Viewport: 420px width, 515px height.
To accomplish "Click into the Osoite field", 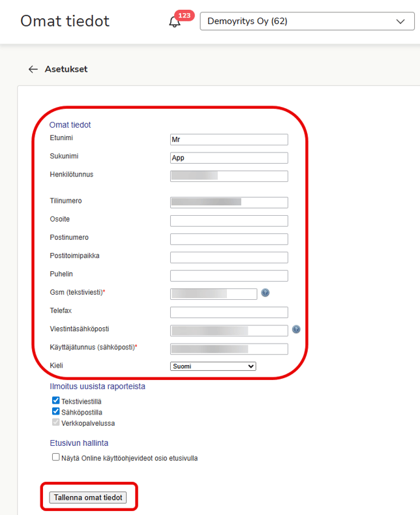I will pos(228,221).
